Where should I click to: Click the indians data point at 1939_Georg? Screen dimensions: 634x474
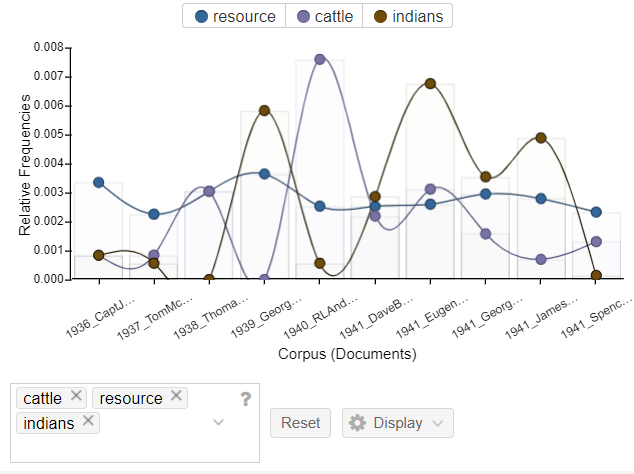264,110
